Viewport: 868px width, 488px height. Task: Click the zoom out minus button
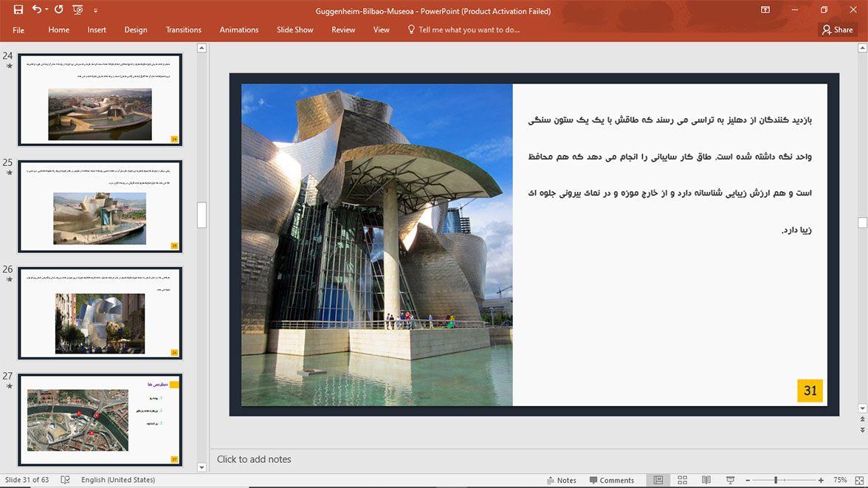(748, 480)
